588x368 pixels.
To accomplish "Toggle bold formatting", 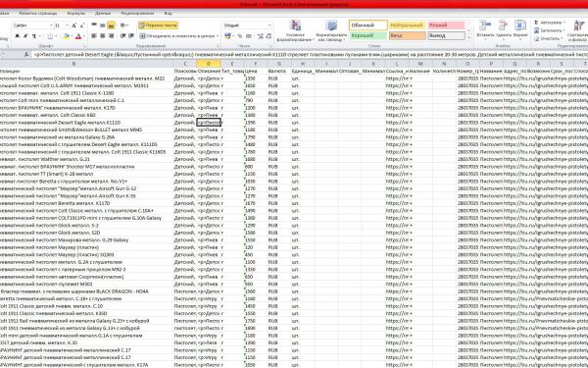I will coord(18,36).
